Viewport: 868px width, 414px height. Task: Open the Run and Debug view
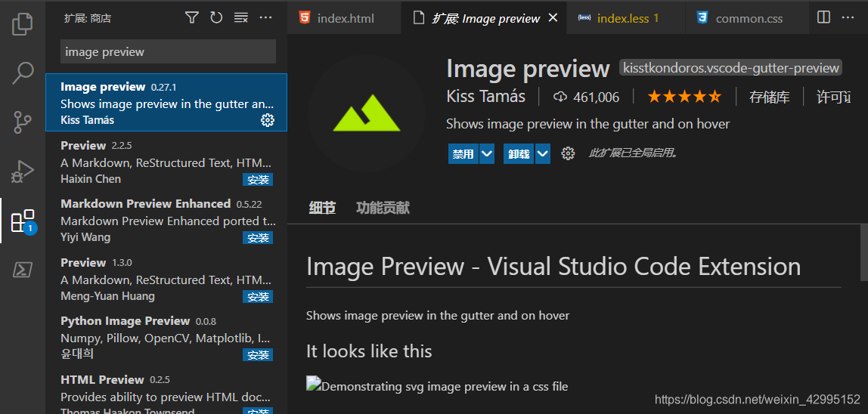(x=22, y=171)
